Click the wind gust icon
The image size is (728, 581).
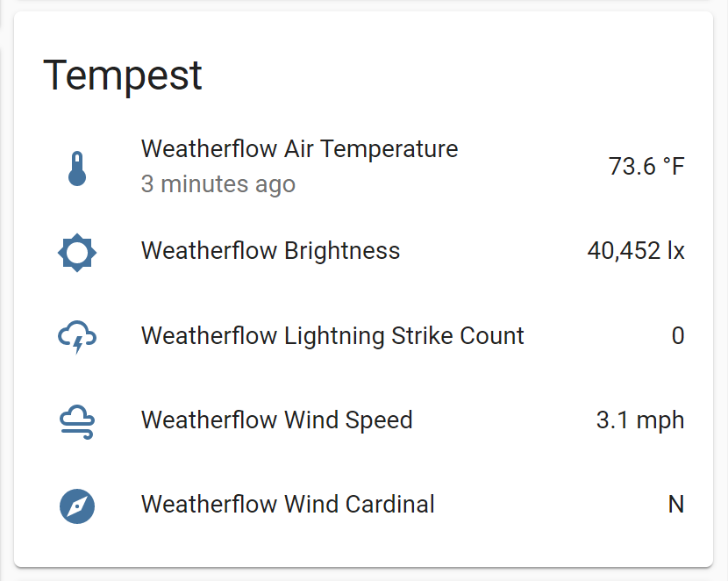tap(77, 420)
